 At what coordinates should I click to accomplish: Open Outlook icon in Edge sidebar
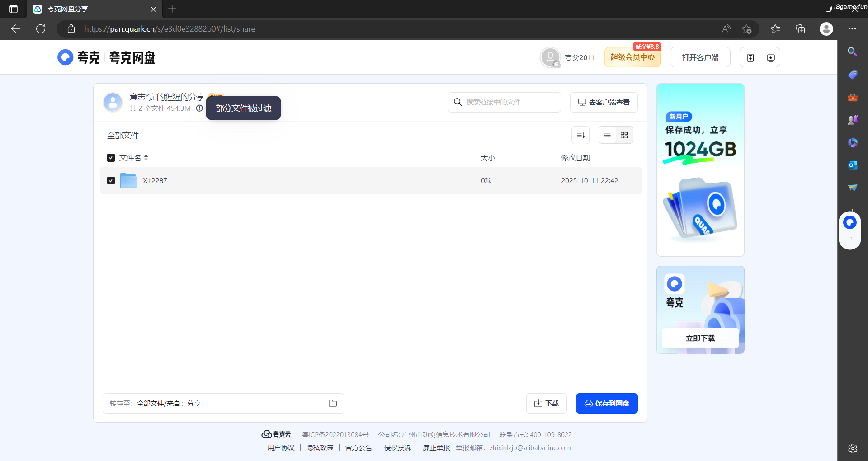coord(852,165)
